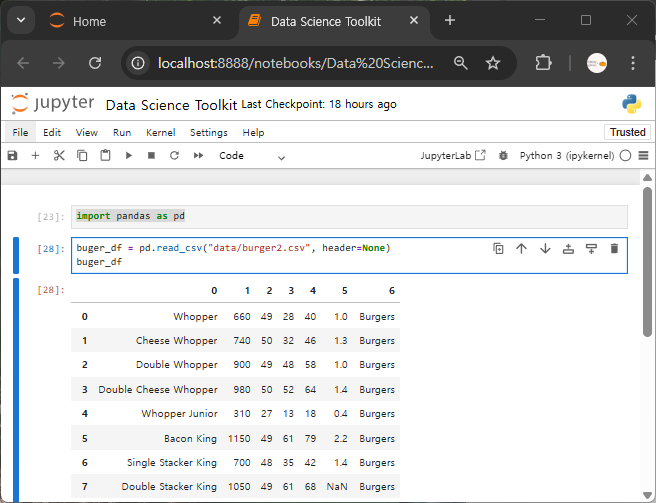The width and height of the screenshot is (656, 503).
Task: Open the tab search dropdown chevron
Action: pos(21,20)
